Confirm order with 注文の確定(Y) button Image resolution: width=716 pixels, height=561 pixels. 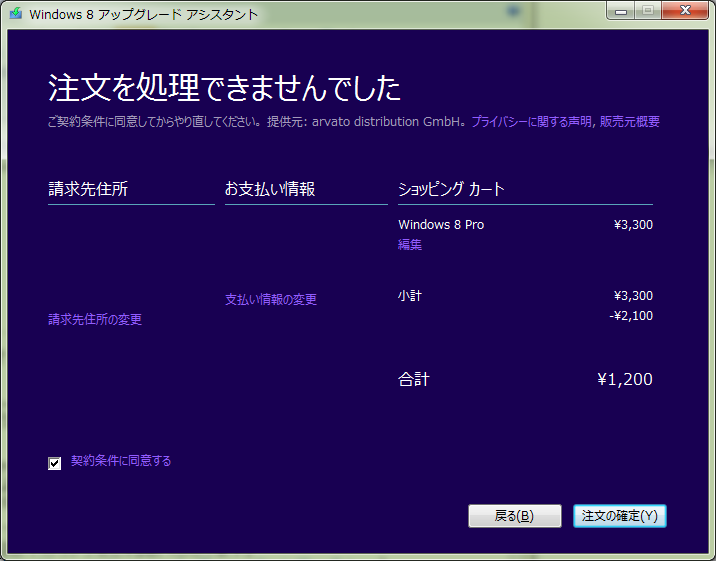(x=620, y=516)
